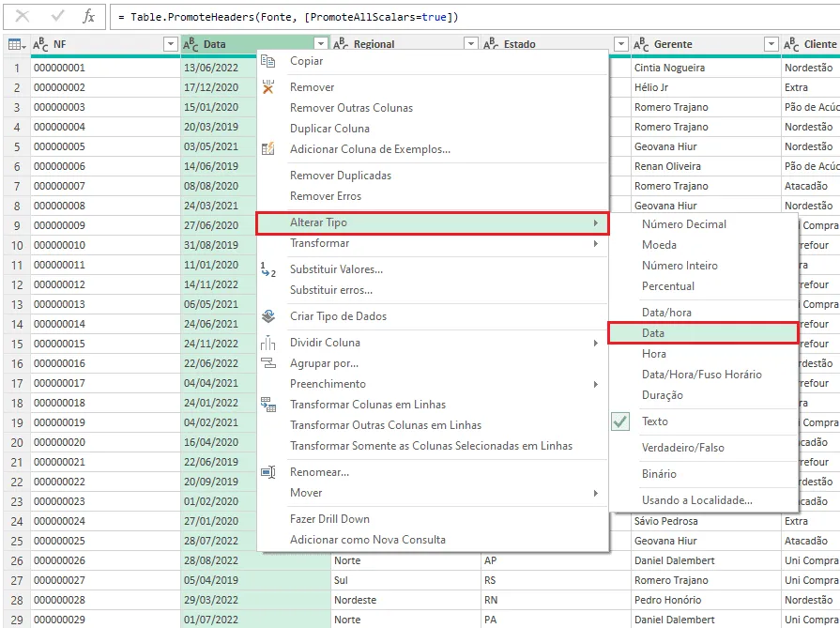Screen dimensions: 840x628
Task: Open the Gerente column filter dropdown
Action: 771,44
